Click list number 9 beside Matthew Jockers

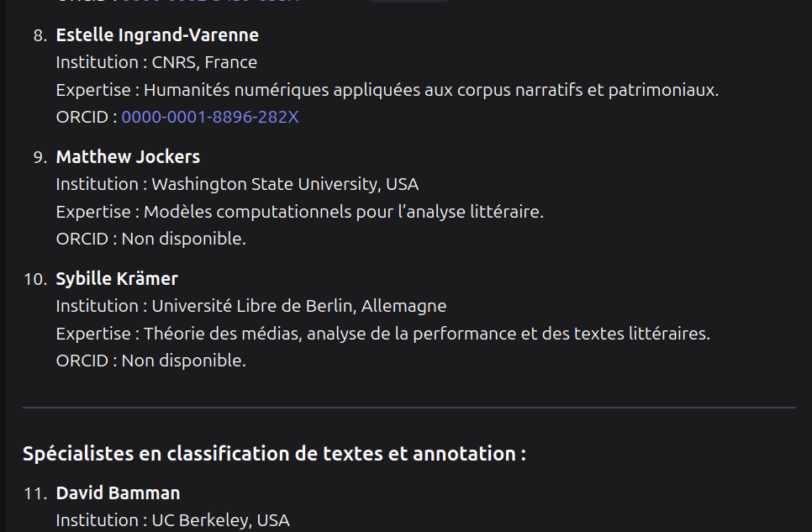(40, 157)
